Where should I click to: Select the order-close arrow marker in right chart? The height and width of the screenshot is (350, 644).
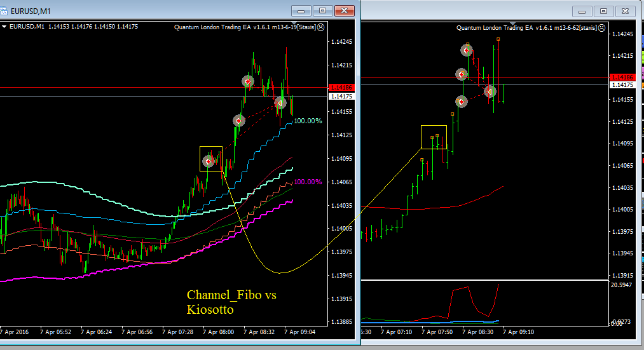coord(490,91)
